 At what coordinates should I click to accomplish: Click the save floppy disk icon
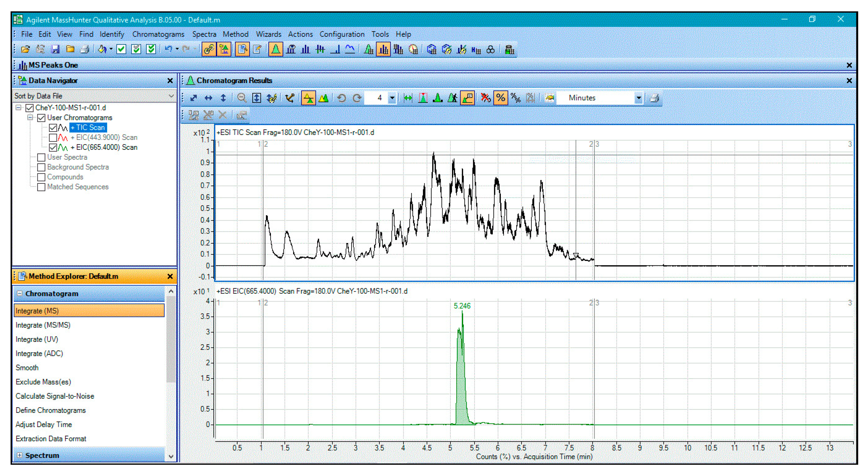(55, 50)
